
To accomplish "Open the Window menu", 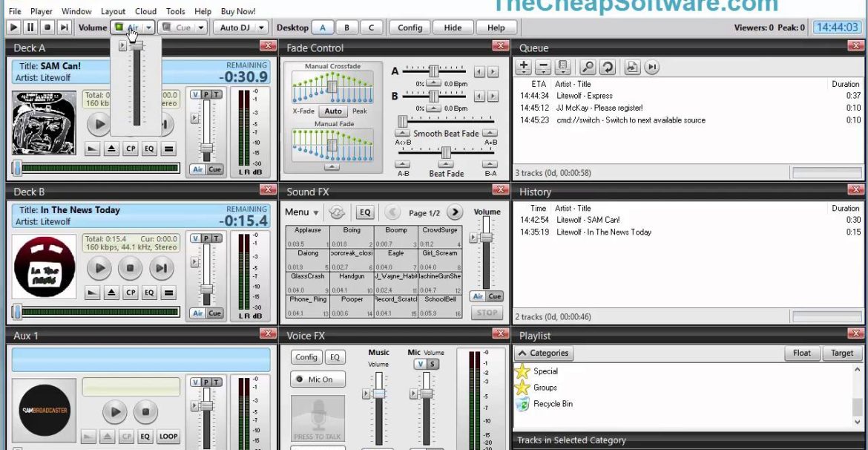I will coord(76,11).
